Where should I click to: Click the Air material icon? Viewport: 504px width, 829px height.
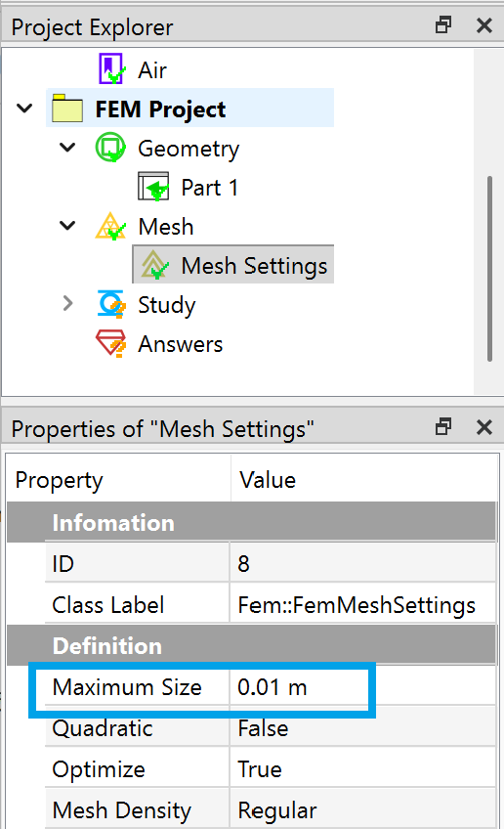coord(111,69)
